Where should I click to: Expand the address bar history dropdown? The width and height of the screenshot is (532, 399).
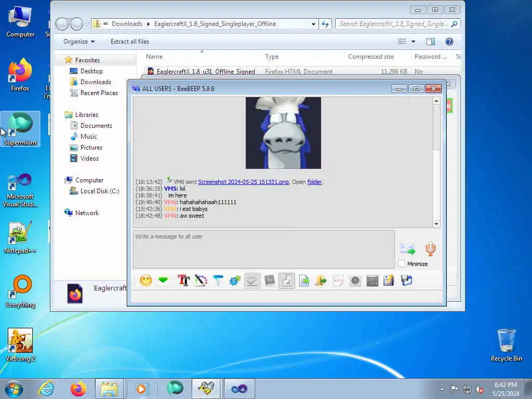pyautogui.click(x=313, y=24)
